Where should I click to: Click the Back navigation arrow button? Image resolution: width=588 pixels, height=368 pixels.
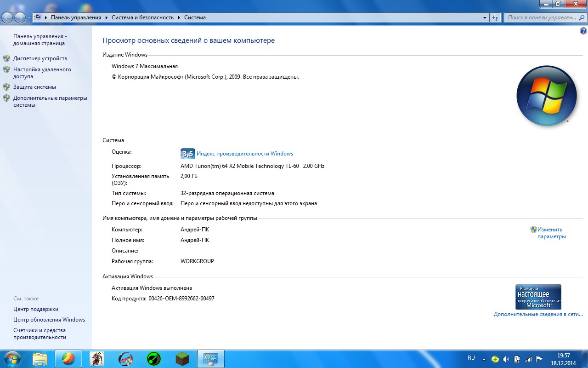[7, 17]
